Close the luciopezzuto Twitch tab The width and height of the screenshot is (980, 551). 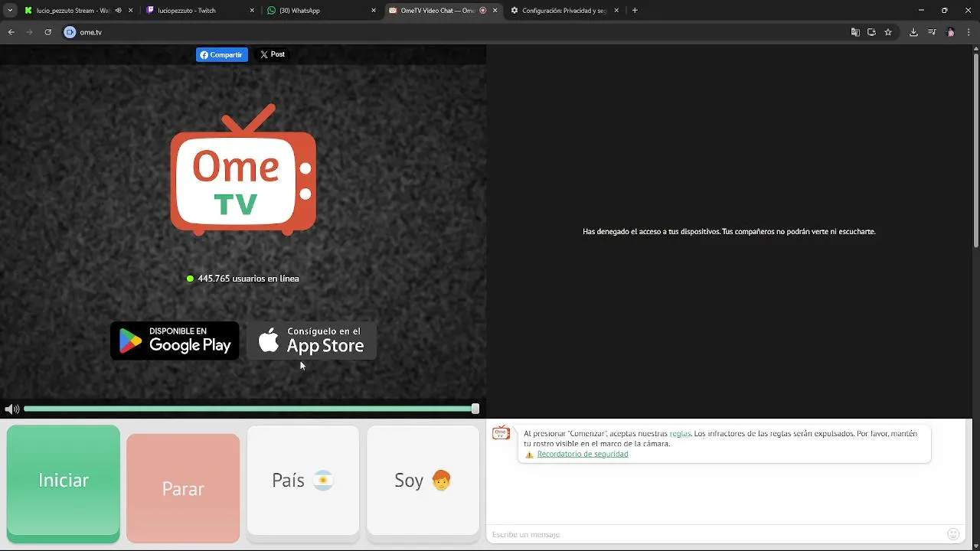tap(253, 11)
